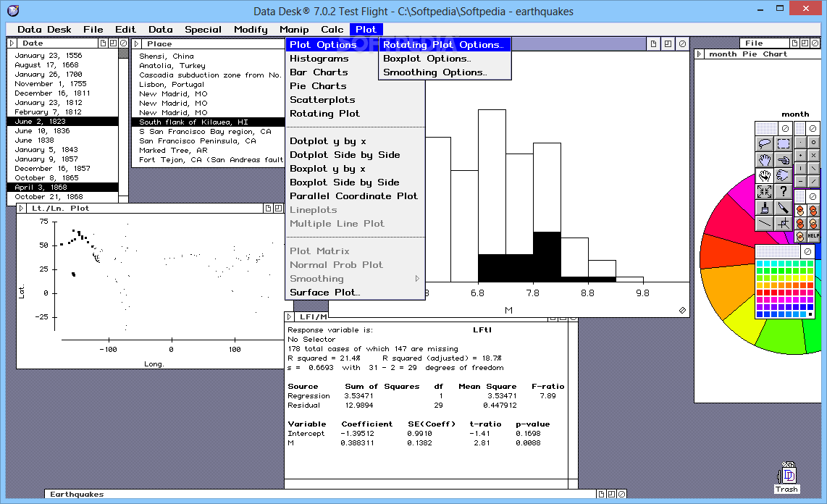The image size is (827, 504).
Task: Click the vertical scrollbar of the LFI/M window
Action: pyautogui.click(x=573, y=400)
